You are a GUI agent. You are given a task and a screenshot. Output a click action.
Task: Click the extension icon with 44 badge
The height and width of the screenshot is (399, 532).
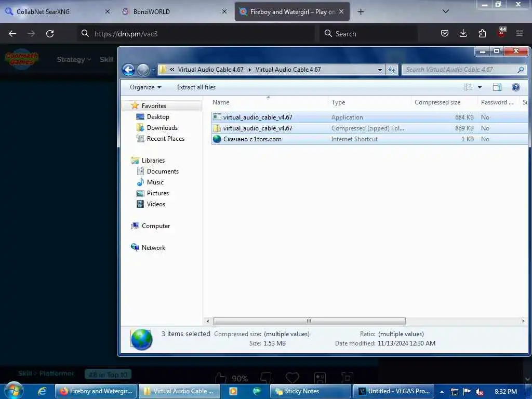pos(501,33)
